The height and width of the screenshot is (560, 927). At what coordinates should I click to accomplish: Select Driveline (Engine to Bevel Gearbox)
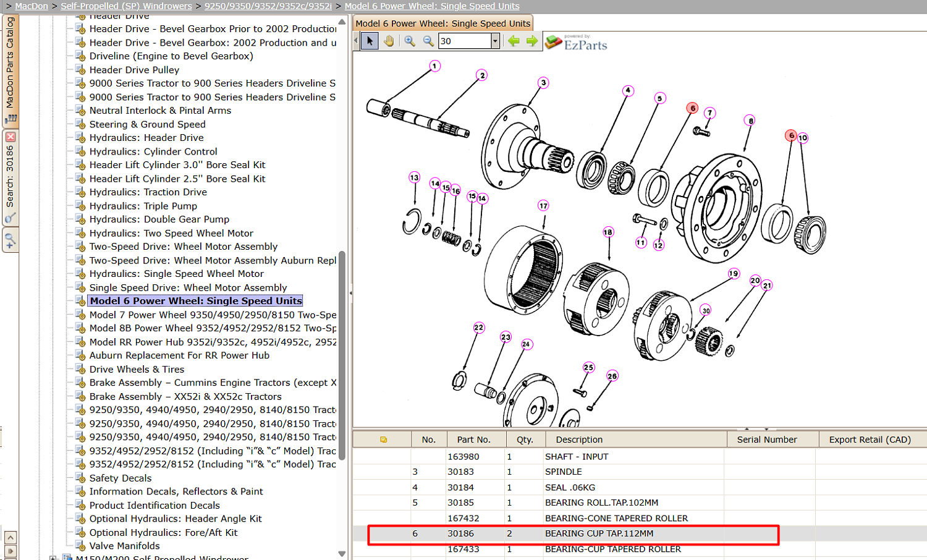(x=171, y=56)
